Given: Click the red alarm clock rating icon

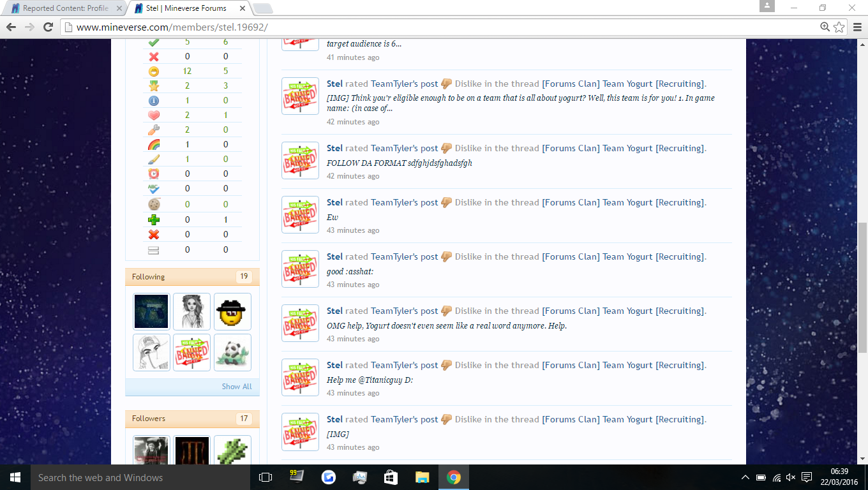Looking at the screenshot, I should (x=153, y=174).
